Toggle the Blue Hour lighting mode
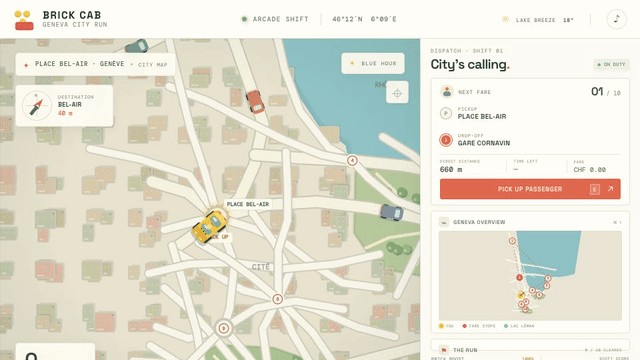Screen dimensions: 640x360 point(373,63)
